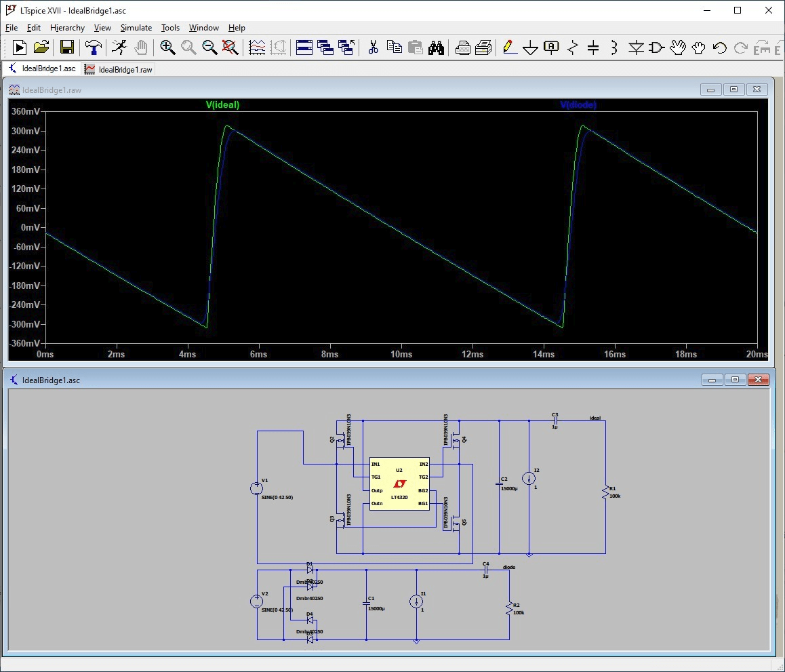Click the Copy toolbar icon
Viewport: 785px width, 672px height.
click(x=395, y=47)
